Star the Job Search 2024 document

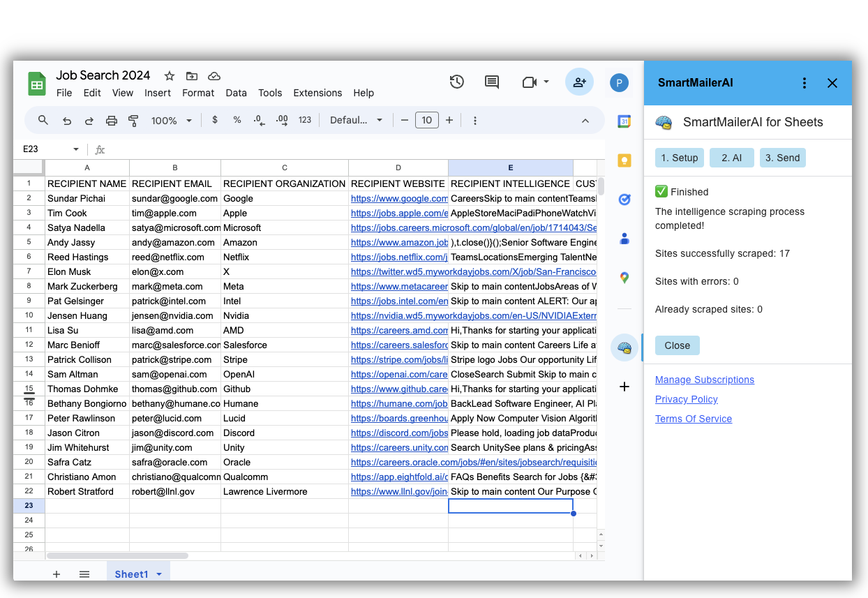[170, 76]
